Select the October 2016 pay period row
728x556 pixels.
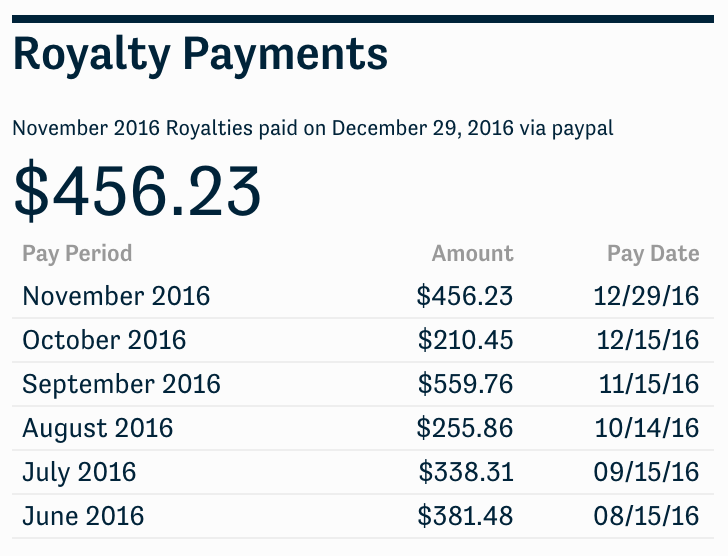click(363, 340)
